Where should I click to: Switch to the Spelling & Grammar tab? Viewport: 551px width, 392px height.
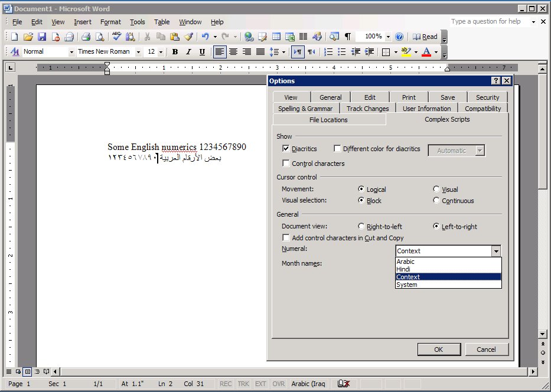click(x=305, y=109)
